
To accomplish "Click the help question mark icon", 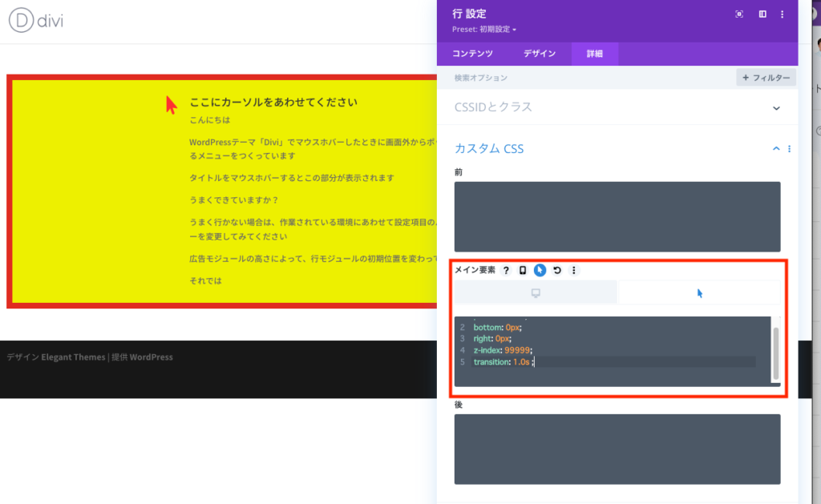I will (506, 271).
